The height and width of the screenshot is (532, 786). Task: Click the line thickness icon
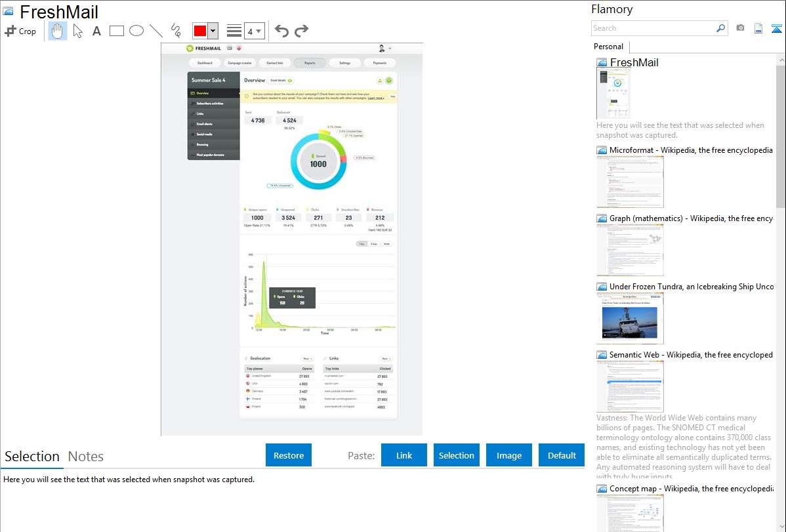[234, 31]
